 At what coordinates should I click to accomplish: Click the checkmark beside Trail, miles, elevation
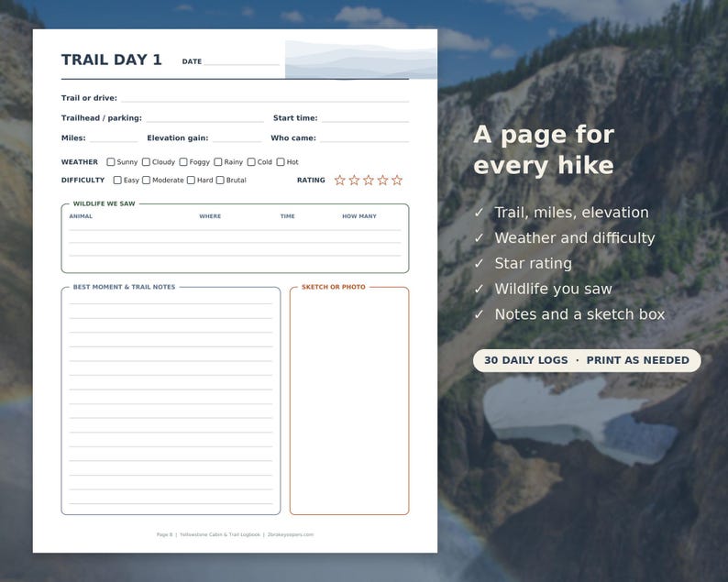pos(480,213)
